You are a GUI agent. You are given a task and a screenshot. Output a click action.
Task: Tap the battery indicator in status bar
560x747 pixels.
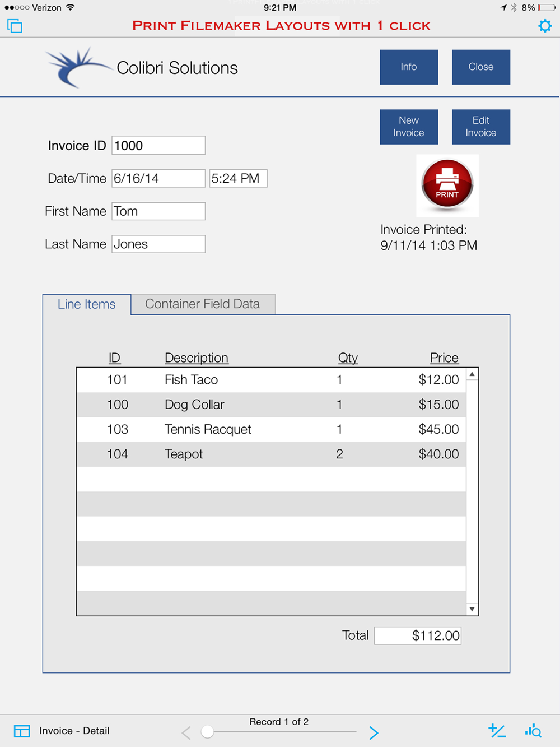(x=546, y=8)
